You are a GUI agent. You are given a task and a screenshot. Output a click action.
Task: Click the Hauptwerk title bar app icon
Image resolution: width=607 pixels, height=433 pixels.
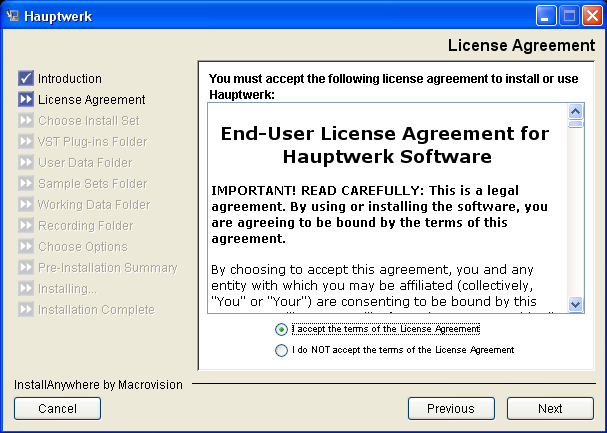13,16
